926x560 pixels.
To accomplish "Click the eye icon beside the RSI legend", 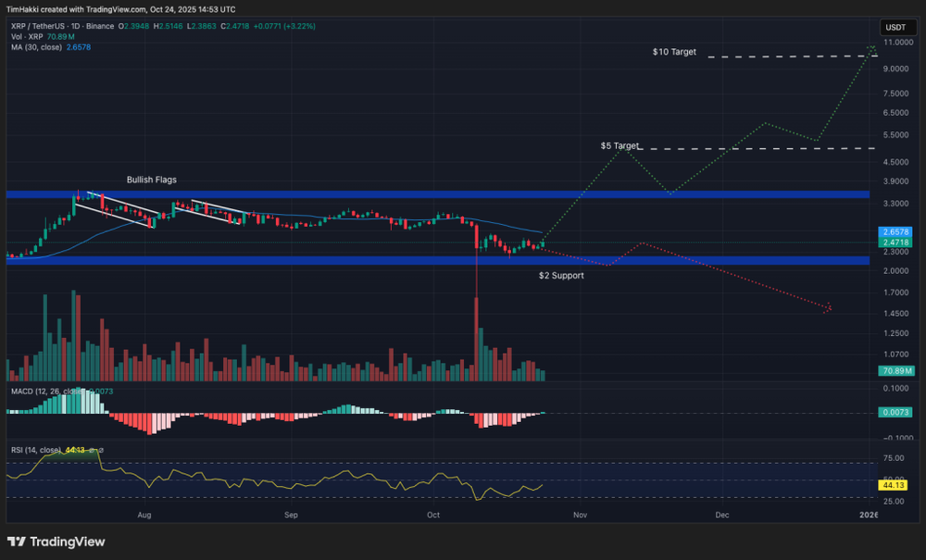I will [x=91, y=450].
